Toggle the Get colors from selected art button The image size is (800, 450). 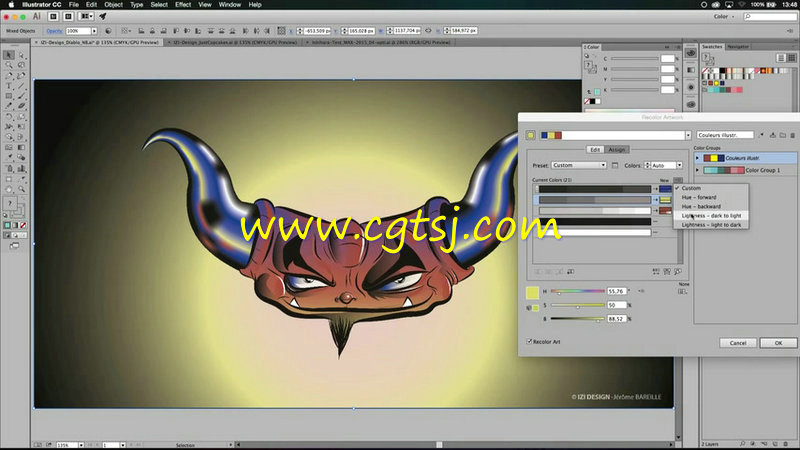click(531, 135)
